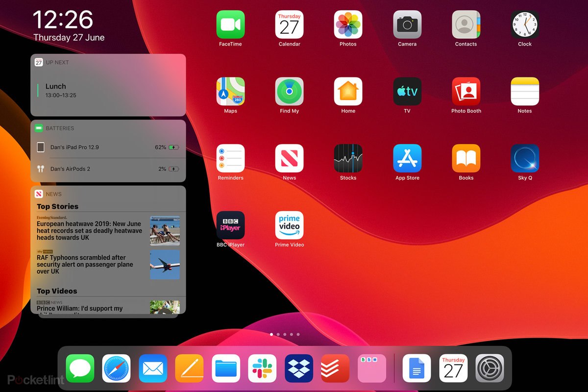Tap the Top Videos heading
Viewport: 588px width, 392px height.
pos(57,291)
